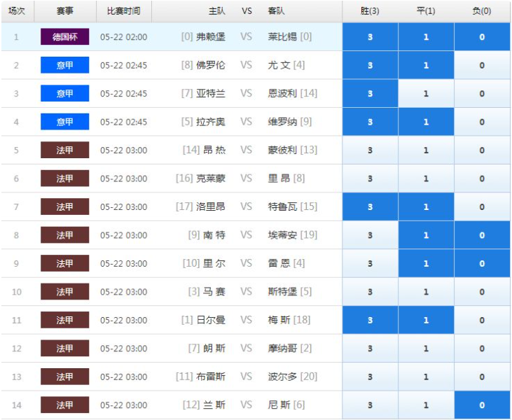Toggle win (3) for 亚特兰 vs 恩波利

click(x=370, y=94)
